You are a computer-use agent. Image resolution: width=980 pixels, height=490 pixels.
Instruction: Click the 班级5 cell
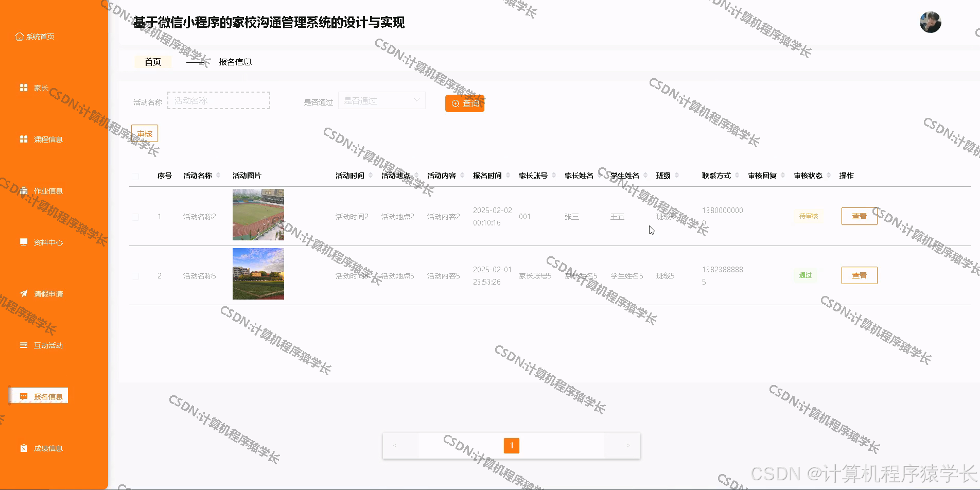click(665, 276)
